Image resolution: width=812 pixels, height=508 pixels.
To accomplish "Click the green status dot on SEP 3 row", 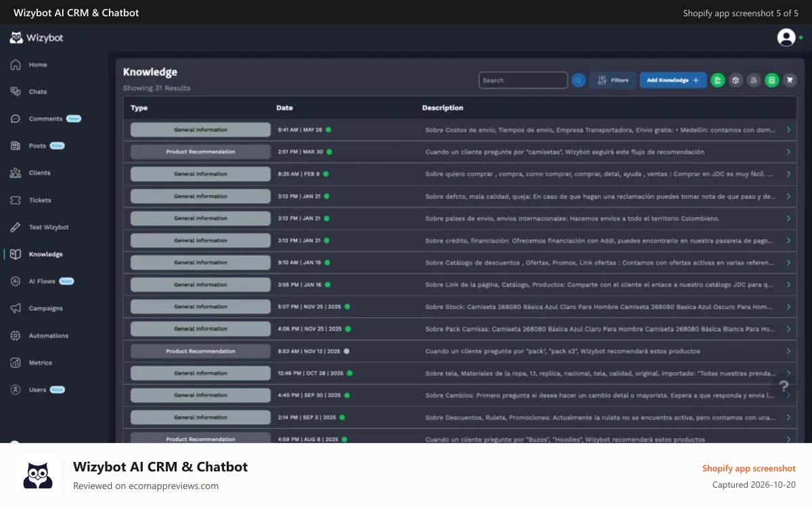I will pyautogui.click(x=342, y=417).
